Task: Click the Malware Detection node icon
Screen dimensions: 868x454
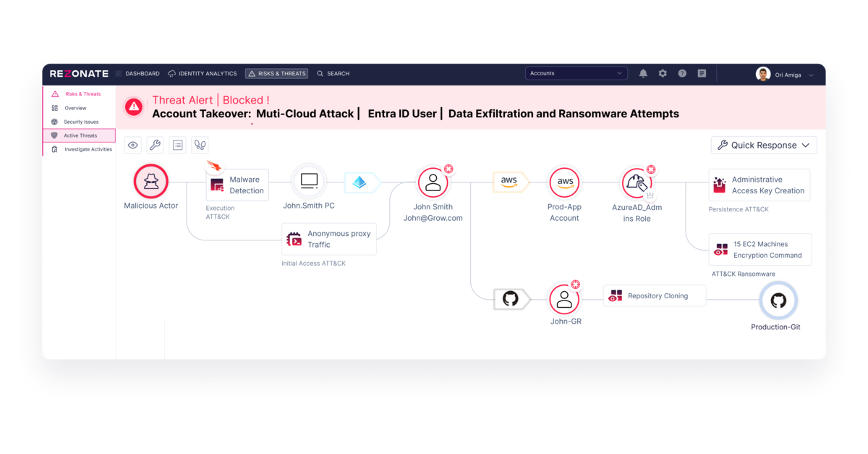Action: [x=216, y=185]
